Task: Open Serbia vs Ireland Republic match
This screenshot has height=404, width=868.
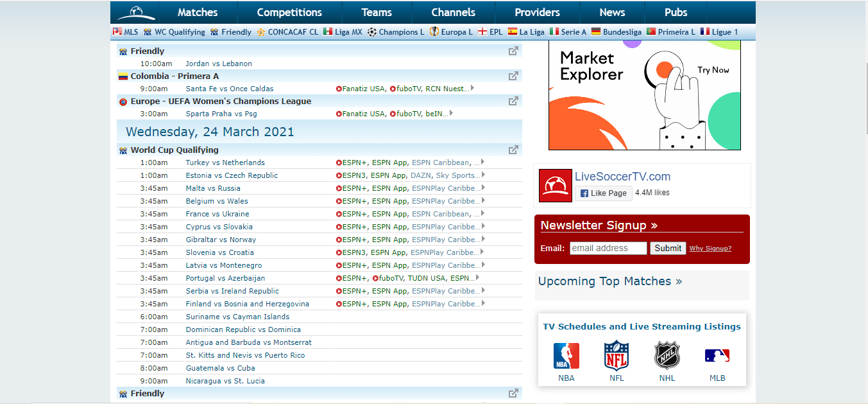Action: tap(232, 291)
